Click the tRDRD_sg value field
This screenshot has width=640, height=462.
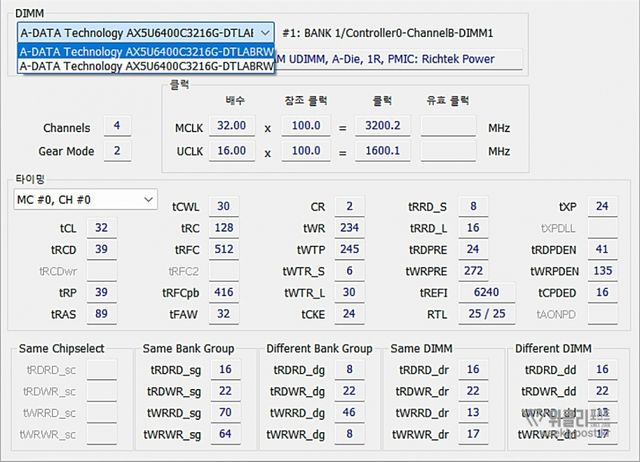[x=225, y=370]
